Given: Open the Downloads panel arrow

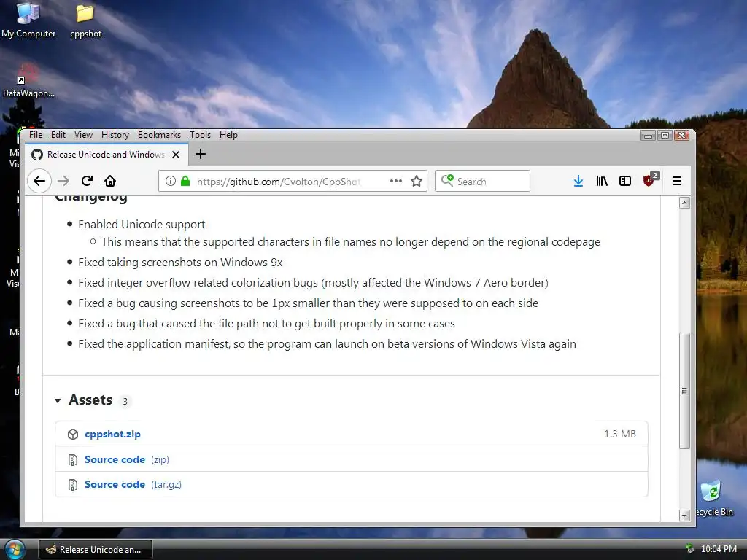Looking at the screenshot, I should click(x=578, y=181).
